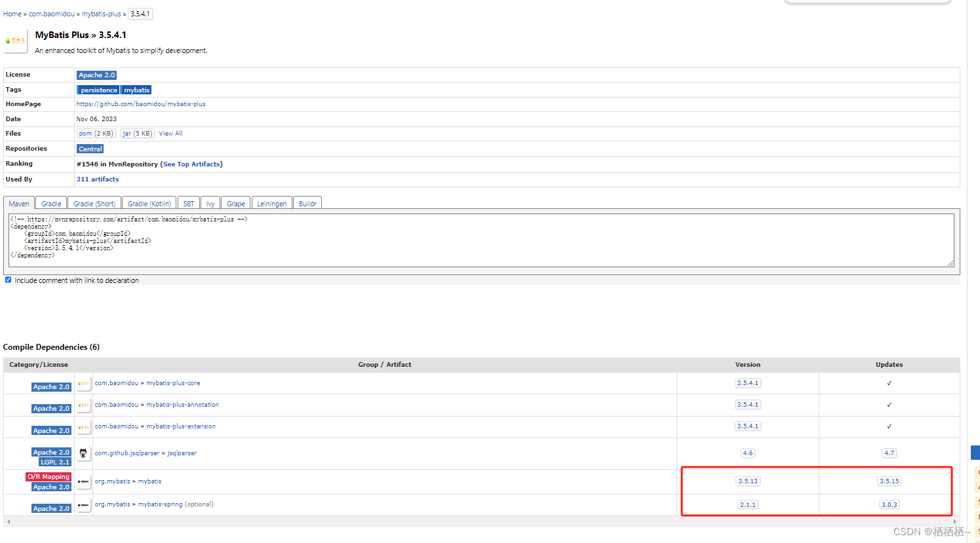Click version 3.5.15 update for mybatis
The width and height of the screenshot is (980, 543).
(x=889, y=481)
